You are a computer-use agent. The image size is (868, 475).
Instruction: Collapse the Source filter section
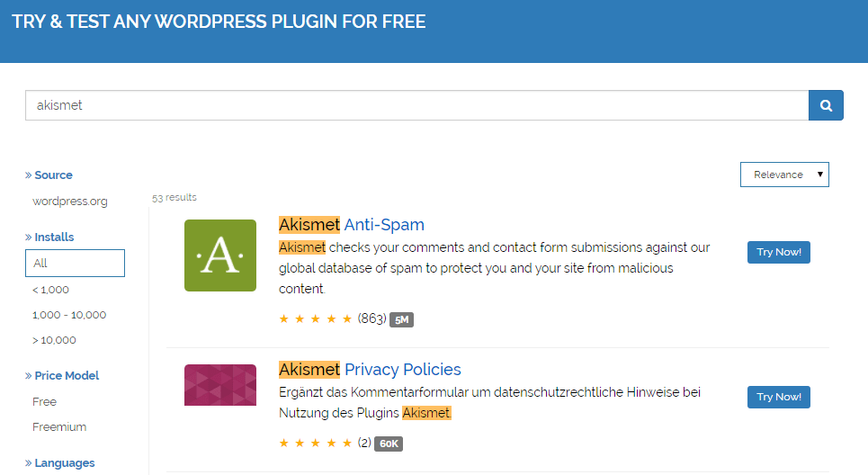coord(49,175)
